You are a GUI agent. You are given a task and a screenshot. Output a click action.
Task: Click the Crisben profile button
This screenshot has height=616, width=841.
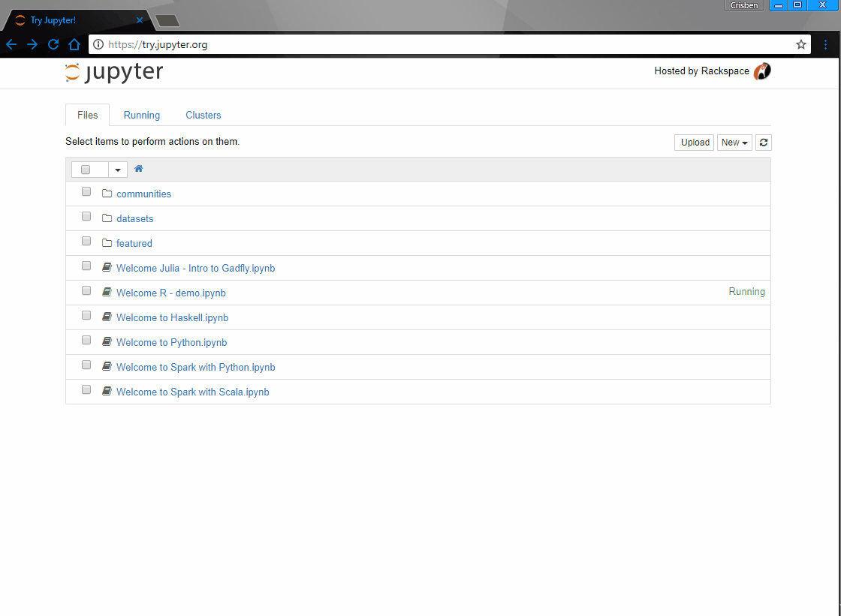(x=744, y=5)
